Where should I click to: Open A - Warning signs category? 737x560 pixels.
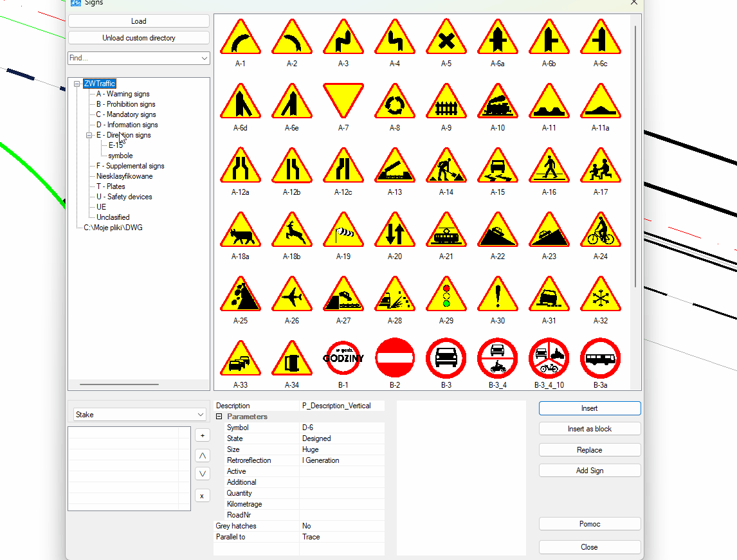[x=123, y=94]
